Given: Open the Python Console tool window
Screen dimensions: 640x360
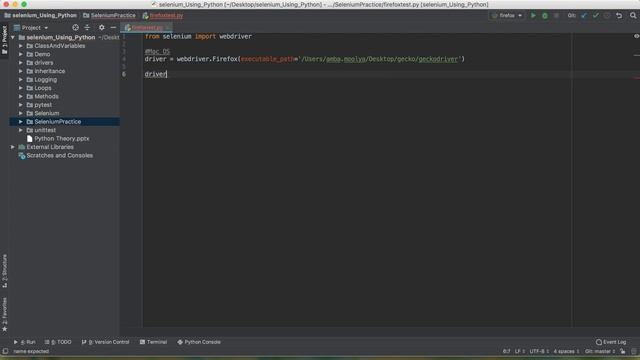Looking at the screenshot, I should point(199,342).
